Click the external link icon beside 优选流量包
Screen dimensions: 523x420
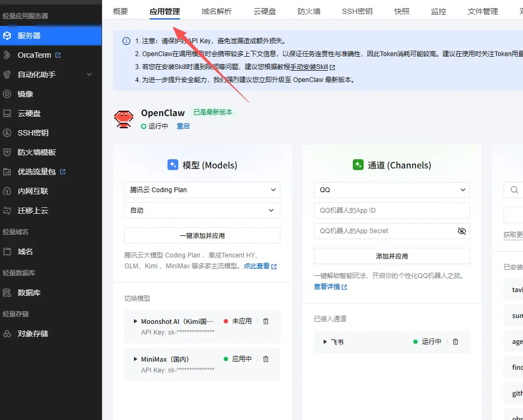pos(63,172)
